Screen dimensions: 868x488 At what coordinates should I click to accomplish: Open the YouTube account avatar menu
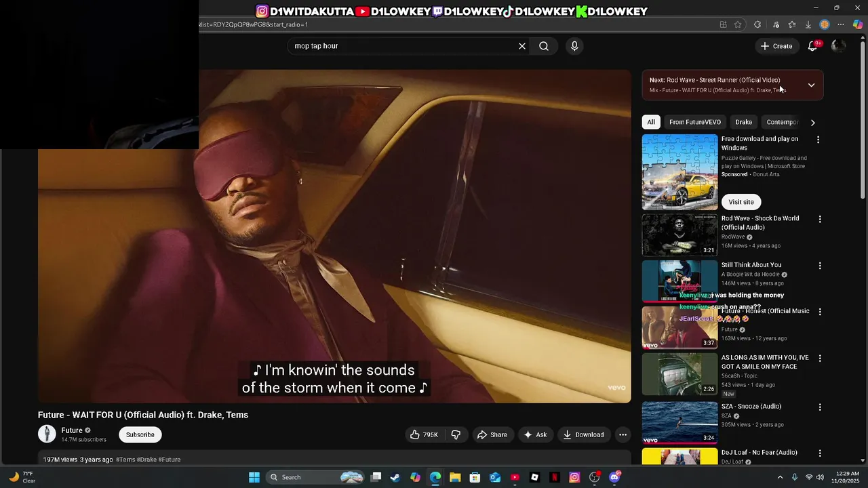tap(838, 46)
